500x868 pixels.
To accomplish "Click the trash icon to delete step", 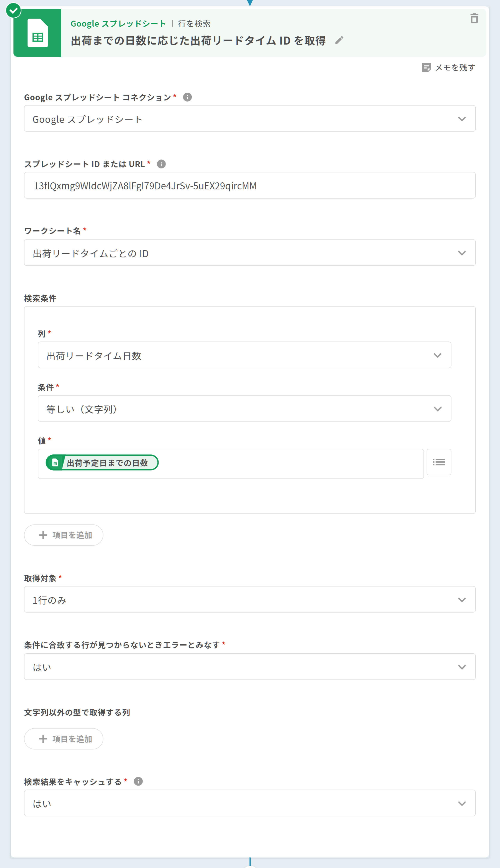I will [x=474, y=19].
